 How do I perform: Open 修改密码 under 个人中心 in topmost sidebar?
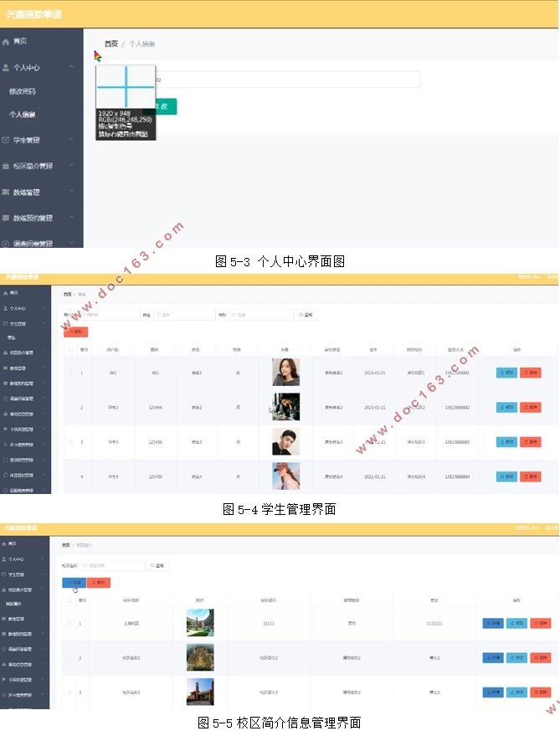(23, 91)
